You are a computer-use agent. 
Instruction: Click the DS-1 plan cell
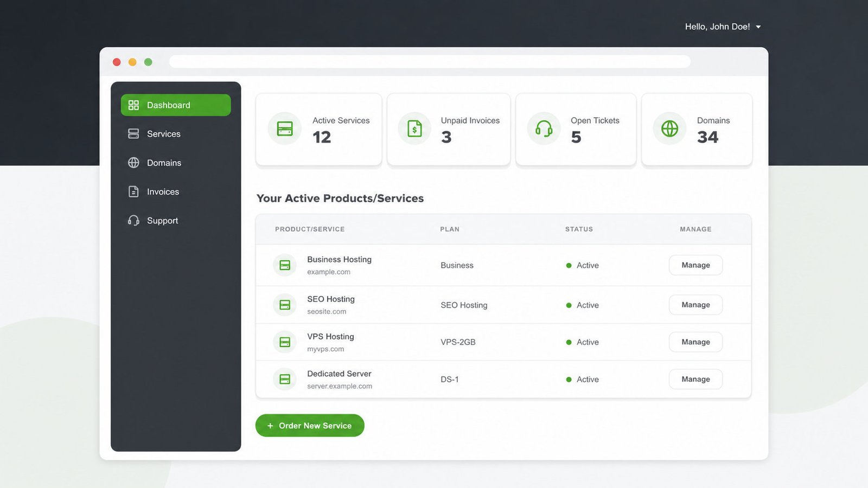tap(450, 380)
